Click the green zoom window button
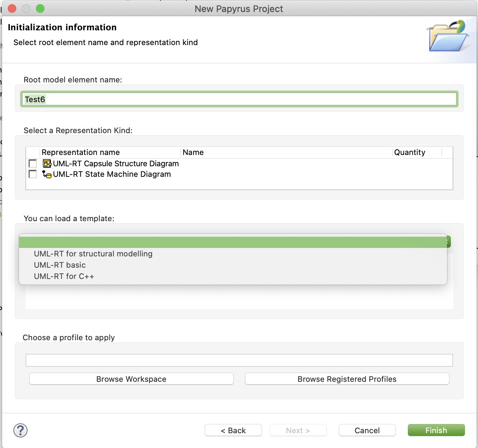The width and height of the screenshot is (478, 448). click(40, 8)
